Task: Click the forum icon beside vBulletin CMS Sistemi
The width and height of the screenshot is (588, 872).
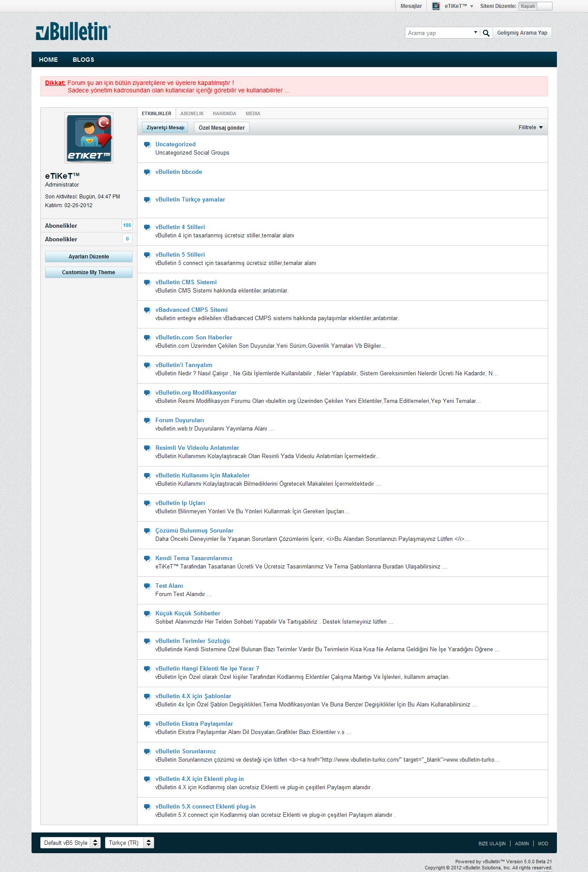Action: (148, 283)
